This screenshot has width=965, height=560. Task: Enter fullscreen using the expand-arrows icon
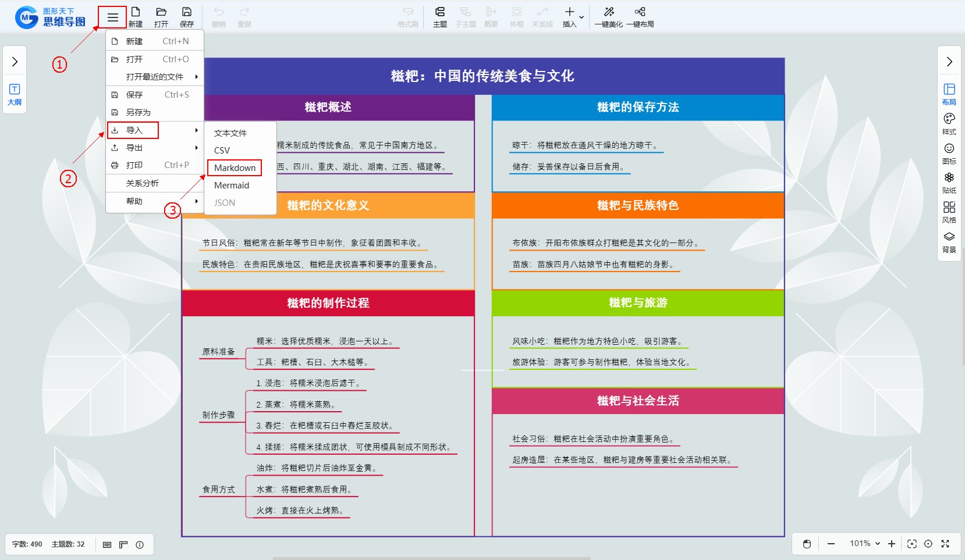945,544
